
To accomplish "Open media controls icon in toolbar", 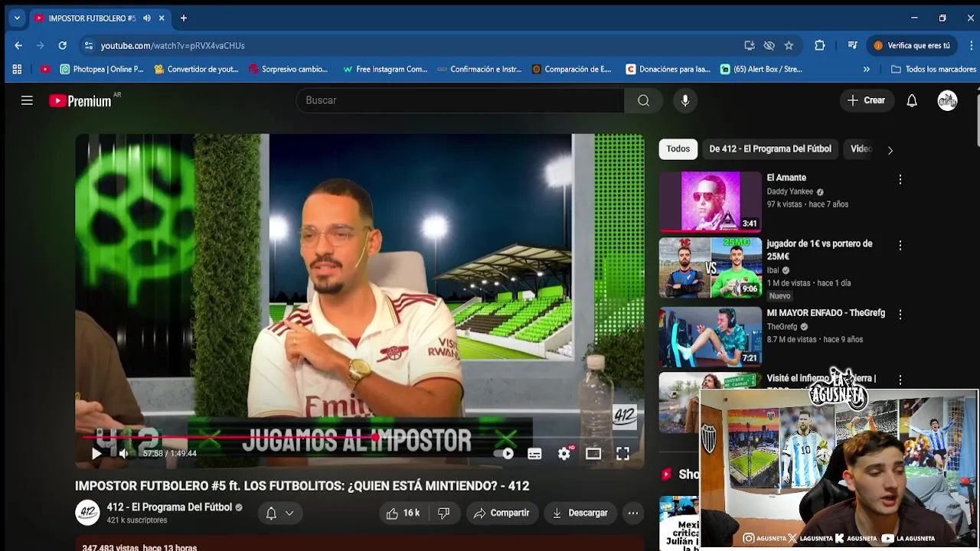I will click(852, 45).
